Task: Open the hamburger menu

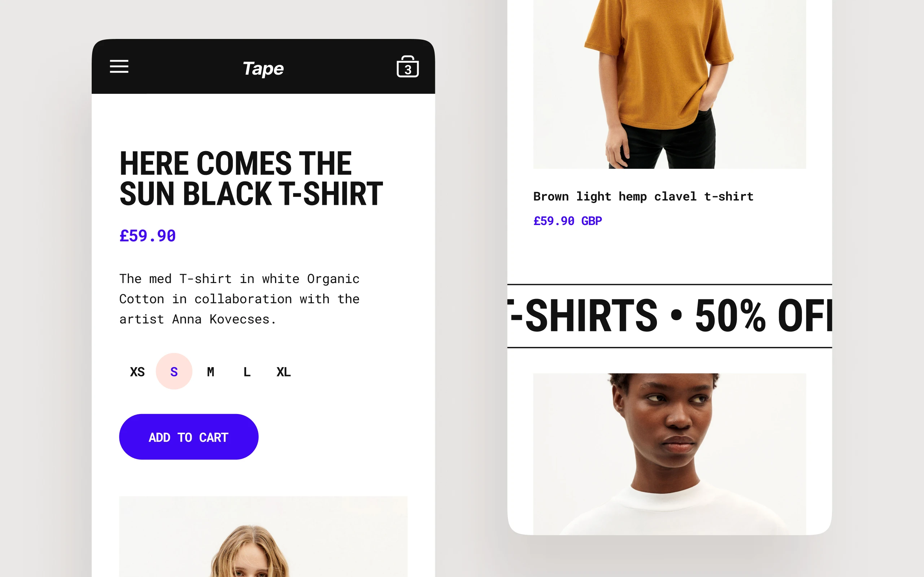Action: point(119,66)
